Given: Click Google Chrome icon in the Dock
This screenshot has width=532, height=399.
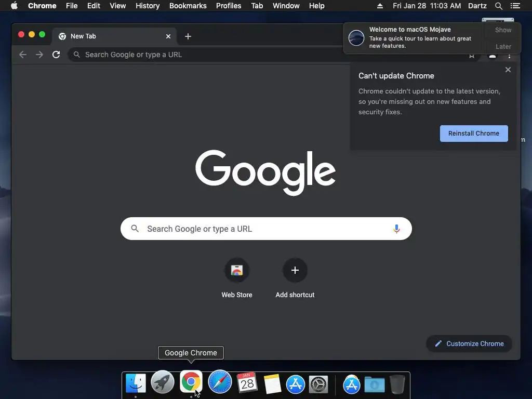Looking at the screenshot, I should coord(191,382).
